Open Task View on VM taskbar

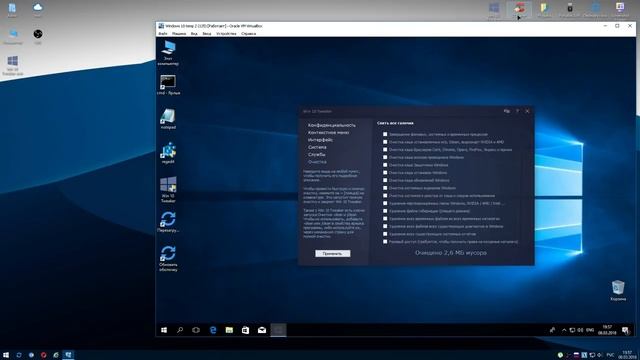196,330
